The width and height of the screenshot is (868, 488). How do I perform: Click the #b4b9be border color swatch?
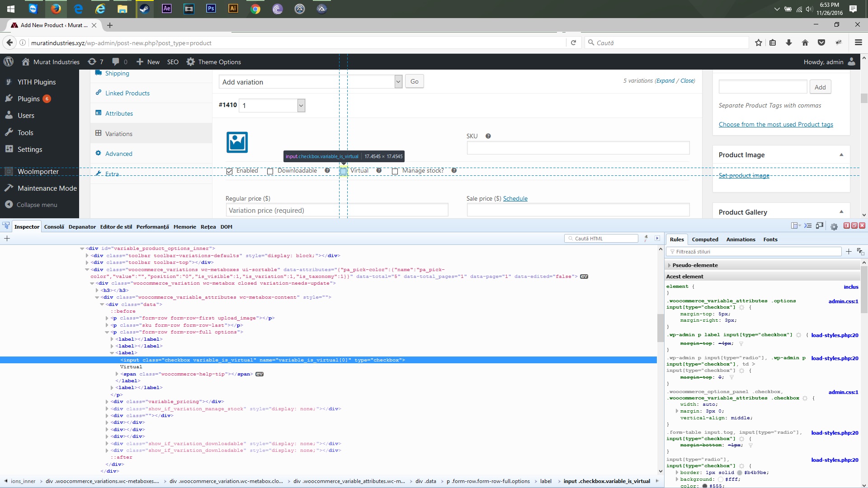point(740,473)
